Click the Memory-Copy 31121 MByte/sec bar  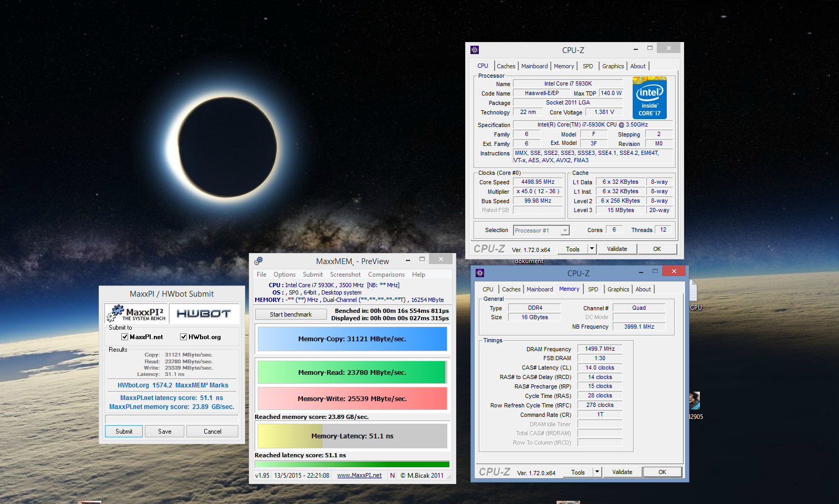352,339
